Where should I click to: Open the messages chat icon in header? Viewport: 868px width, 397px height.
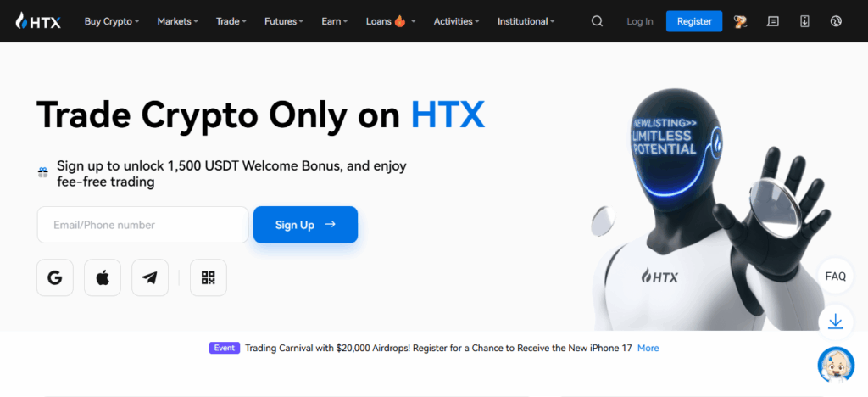(x=773, y=21)
